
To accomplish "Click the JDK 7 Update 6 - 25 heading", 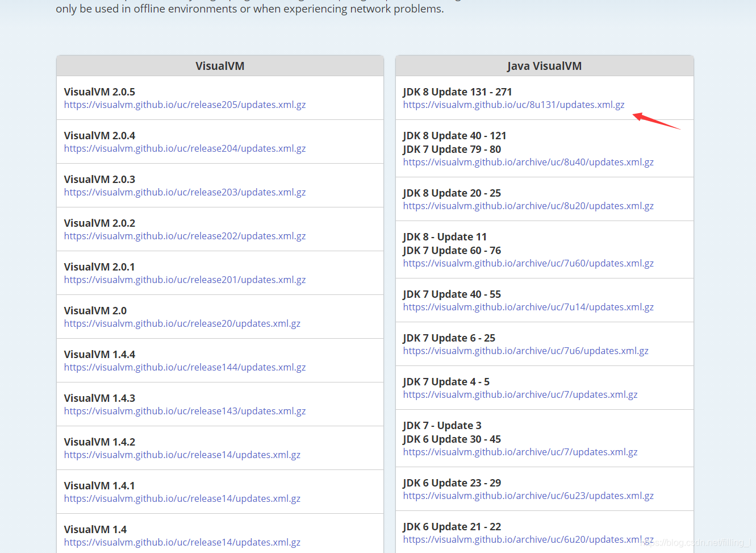I will pos(449,338).
